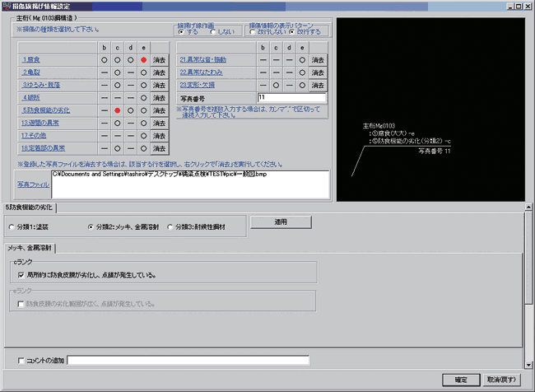This screenshot has width=535, height=392.
Task: Select red rank e marker for 1.腐食
Action: pos(144,60)
